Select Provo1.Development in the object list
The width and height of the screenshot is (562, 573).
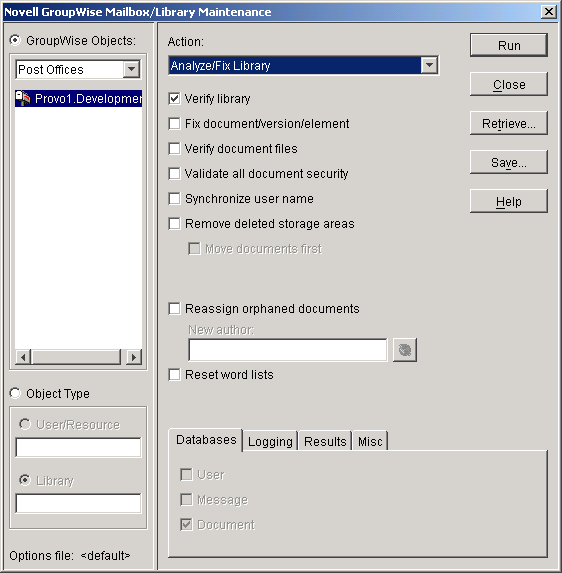tap(79, 98)
